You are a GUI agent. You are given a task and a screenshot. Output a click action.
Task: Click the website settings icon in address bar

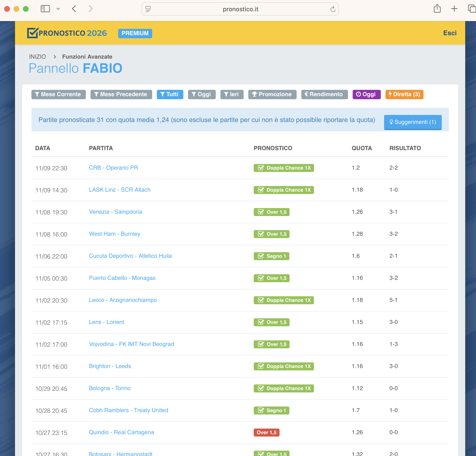click(x=148, y=9)
